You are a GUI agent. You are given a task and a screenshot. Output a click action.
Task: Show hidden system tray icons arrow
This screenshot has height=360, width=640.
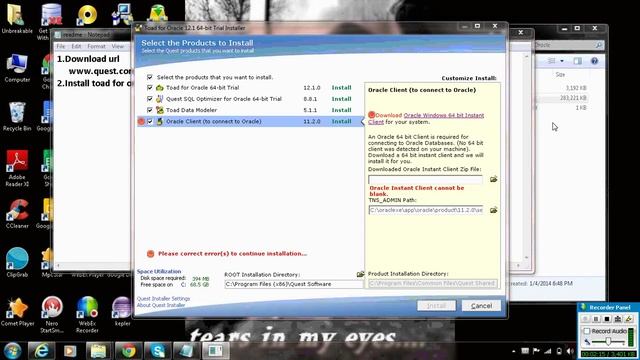click(x=513, y=351)
